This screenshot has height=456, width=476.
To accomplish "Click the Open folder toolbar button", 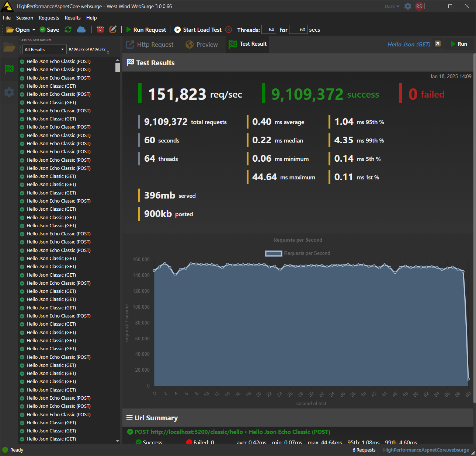I will [18, 29].
